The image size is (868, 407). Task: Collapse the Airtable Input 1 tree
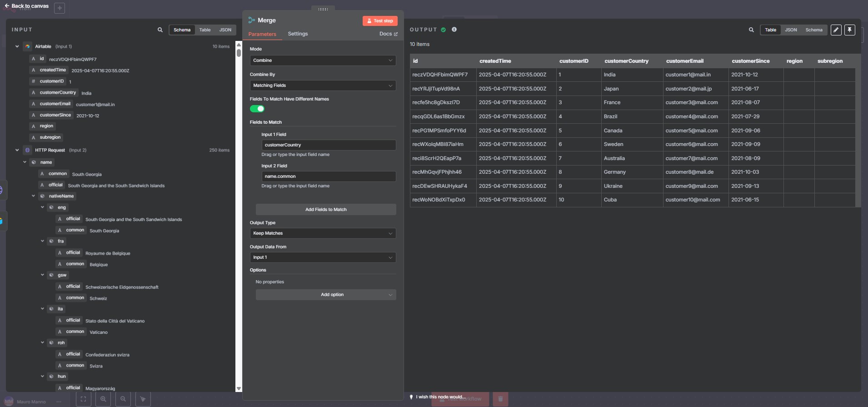tap(17, 46)
